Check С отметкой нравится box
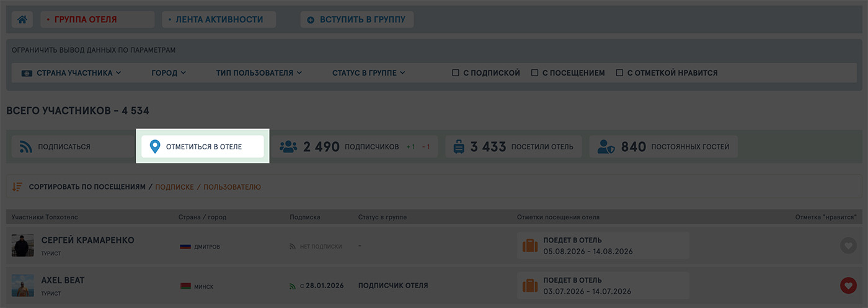The width and height of the screenshot is (868, 308). (x=619, y=73)
